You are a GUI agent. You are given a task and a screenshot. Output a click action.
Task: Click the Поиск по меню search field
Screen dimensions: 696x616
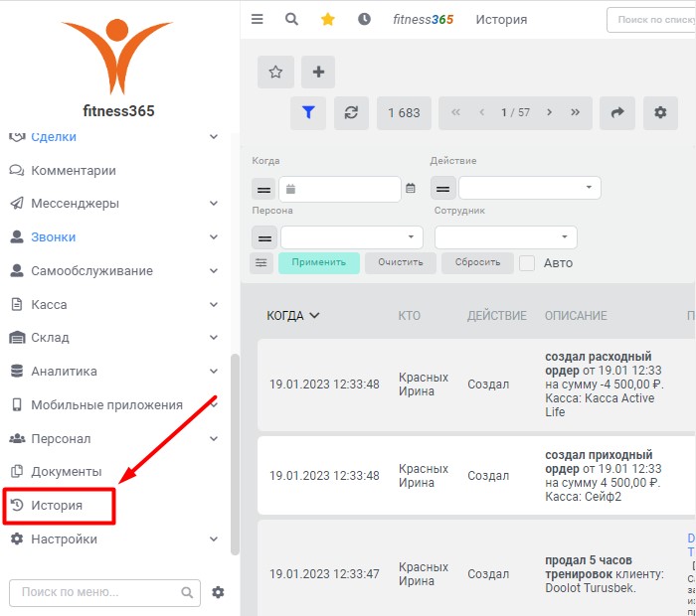(x=104, y=592)
